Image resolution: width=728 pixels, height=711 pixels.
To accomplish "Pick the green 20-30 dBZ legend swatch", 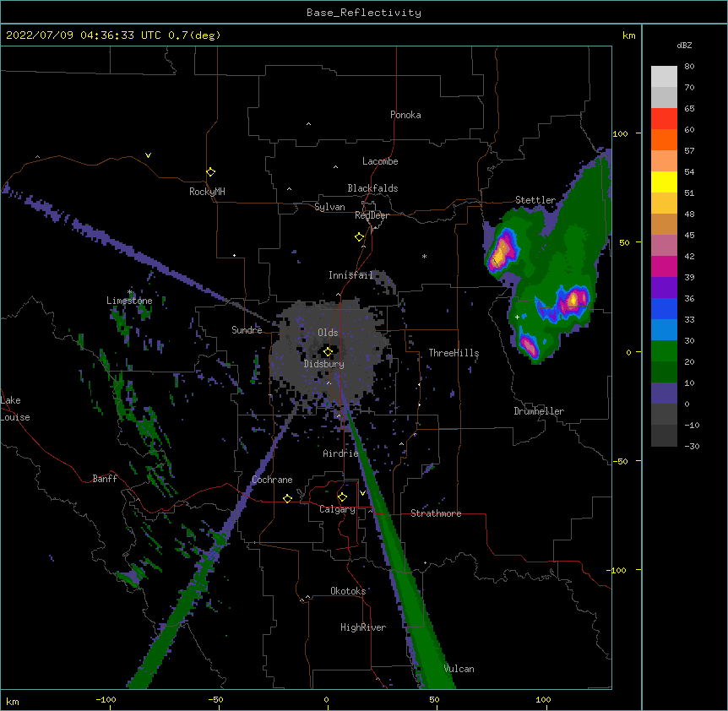I will coord(664,351).
